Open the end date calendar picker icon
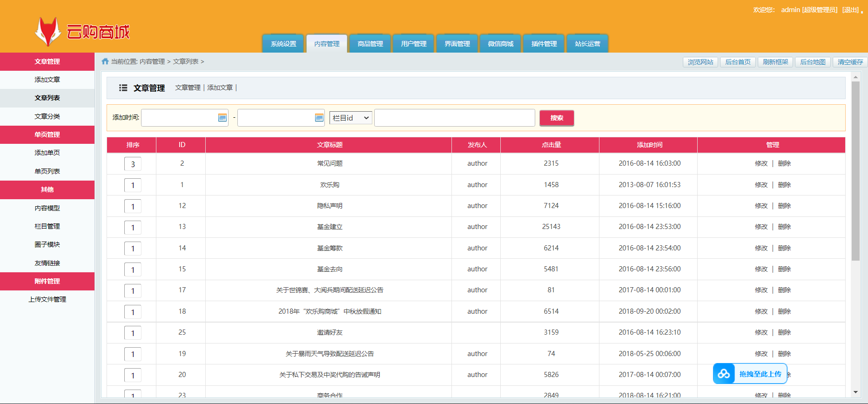 319,118
